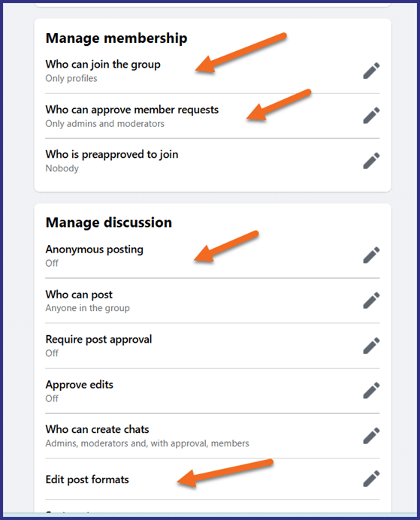Open Edit post formats option

point(213,479)
